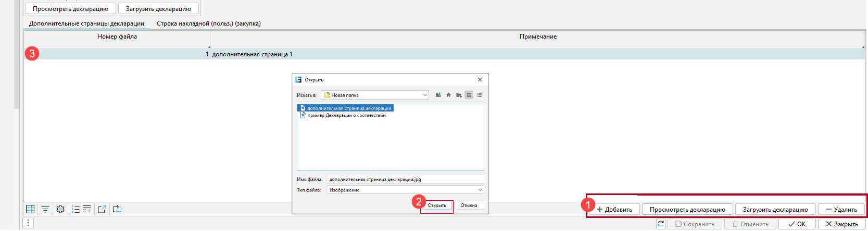Click the 'Имя файла' input field
Viewport: 868px width, 231px height.
point(405,179)
